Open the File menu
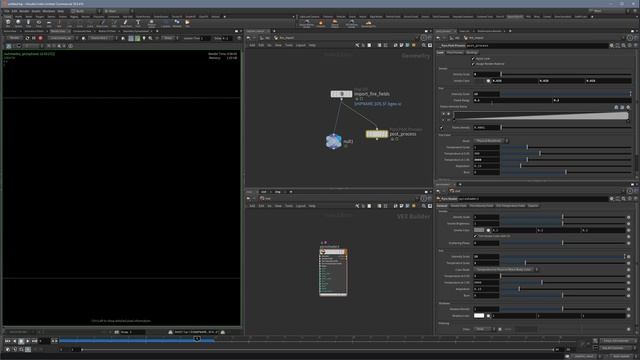This screenshot has width=640, height=360. [7, 11]
